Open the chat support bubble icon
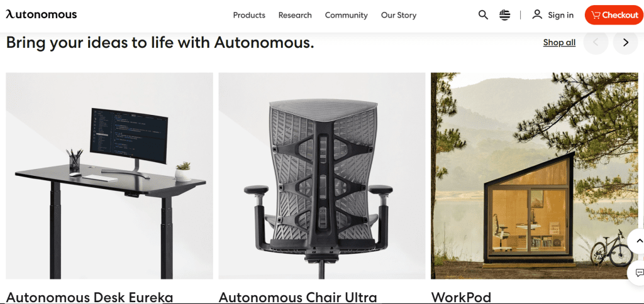Screen dimensions: 644x304 pyautogui.click(x=639, y=273)
